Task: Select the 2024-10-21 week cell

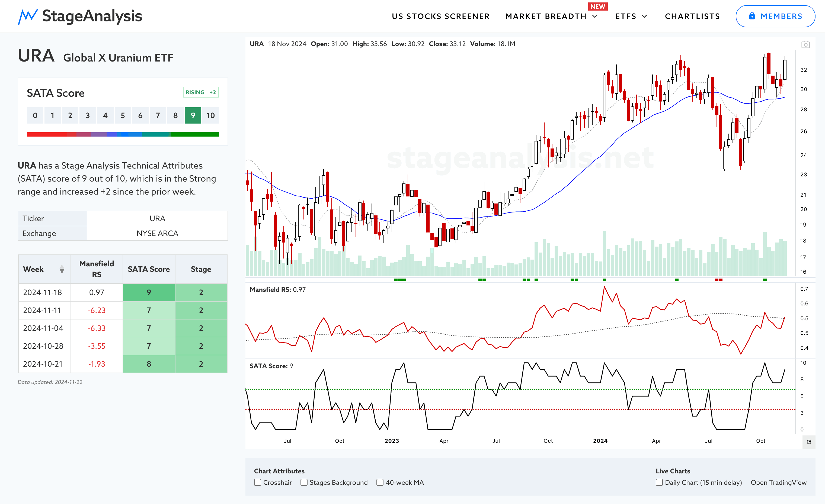Action: [44, 364]
